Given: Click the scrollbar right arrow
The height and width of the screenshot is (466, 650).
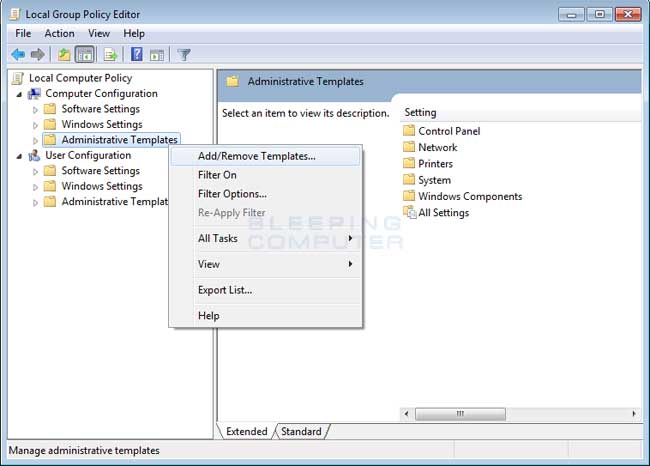Looking at the screenshot, I should tap(634, 414).
